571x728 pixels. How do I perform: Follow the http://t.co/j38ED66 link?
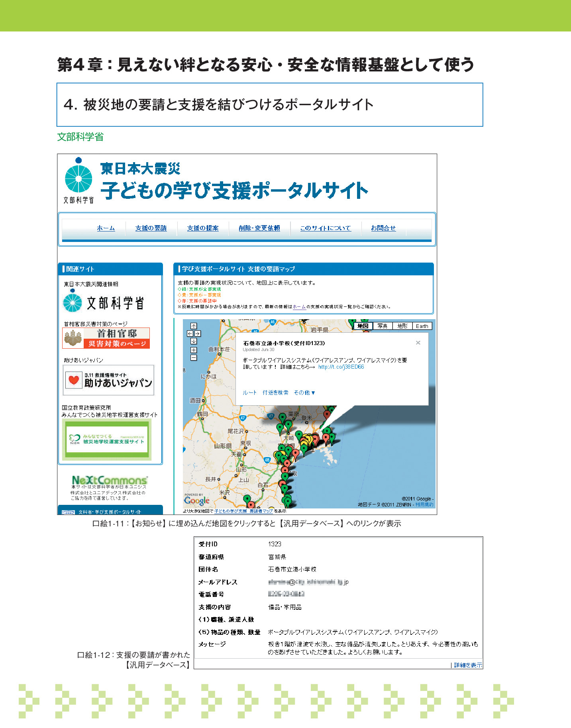[x=341, y=367]
